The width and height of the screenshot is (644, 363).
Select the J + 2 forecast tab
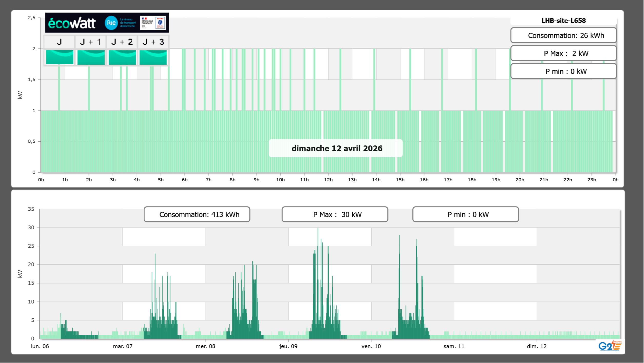(122, 42)
